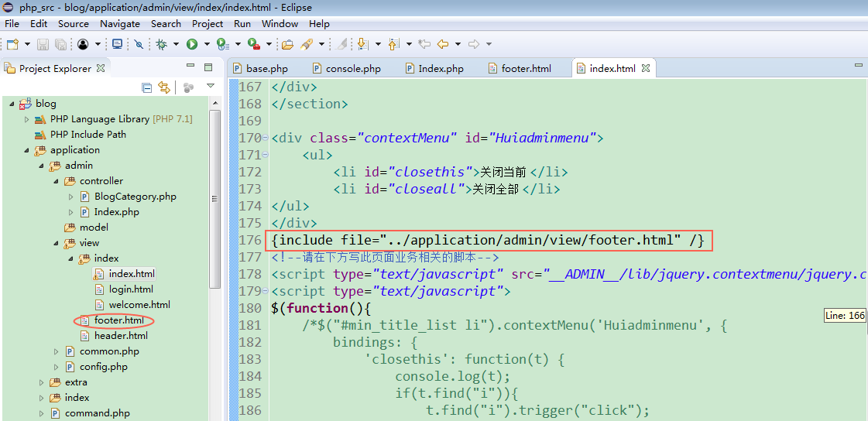Open the Navigate menu

coord(120,24)
